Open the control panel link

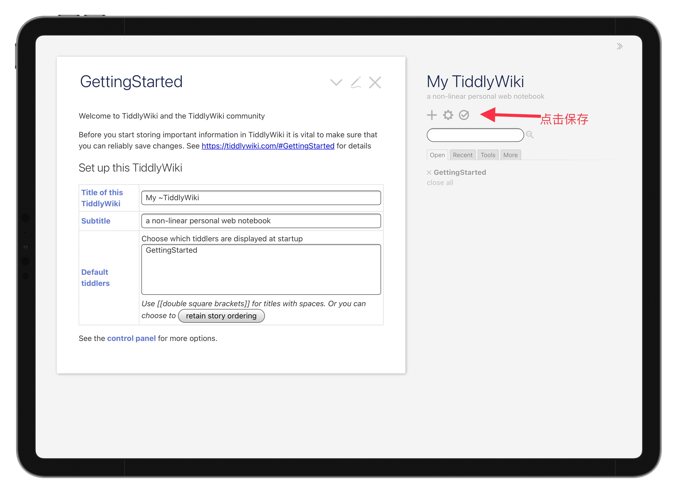131,338
